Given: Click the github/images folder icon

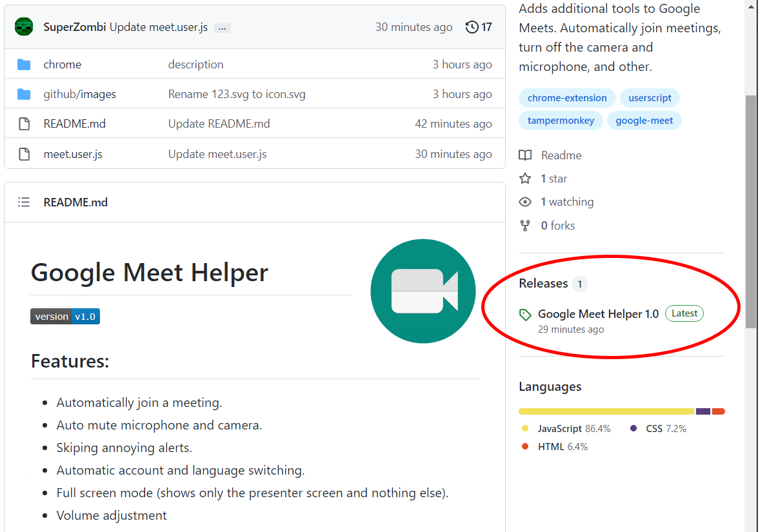Looking at the screenshot, I should [25, 94].
